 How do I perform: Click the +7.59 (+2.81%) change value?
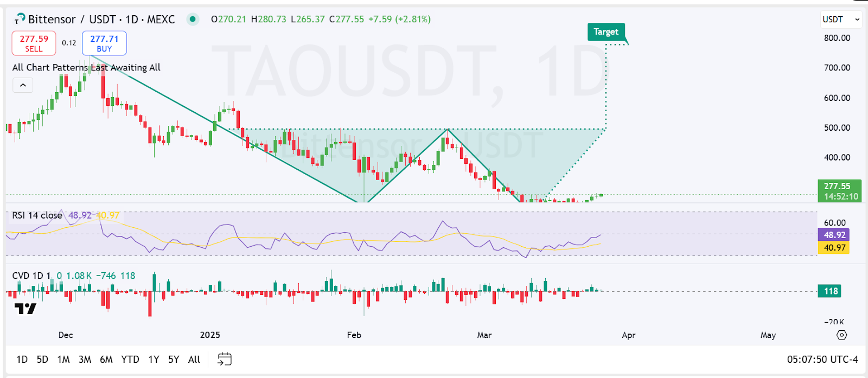(399, 20)
